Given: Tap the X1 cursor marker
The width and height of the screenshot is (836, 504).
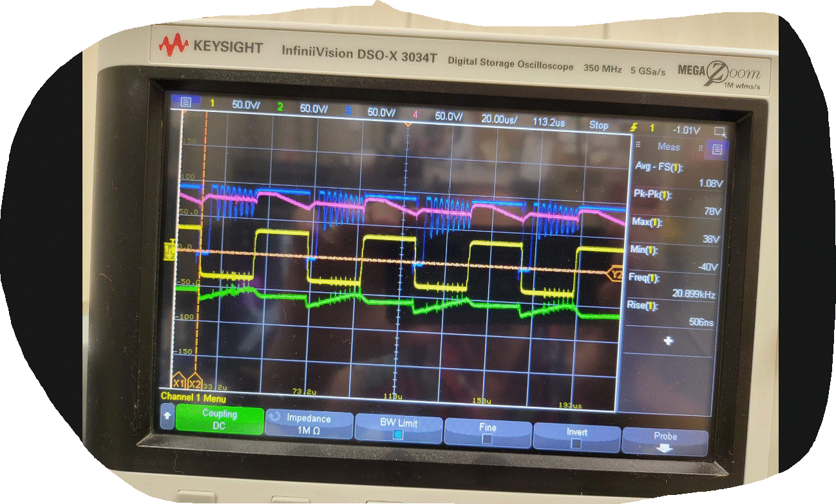Looking at the screenshot, I should 179,382.
